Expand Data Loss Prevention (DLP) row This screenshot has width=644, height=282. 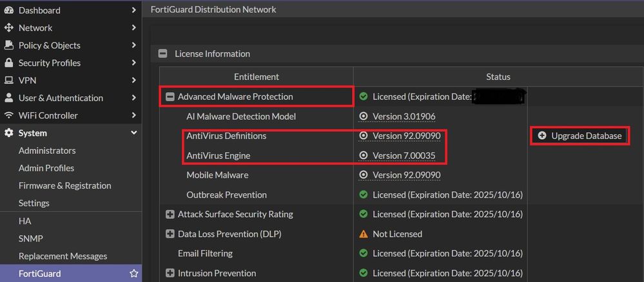tap(170, 234)
